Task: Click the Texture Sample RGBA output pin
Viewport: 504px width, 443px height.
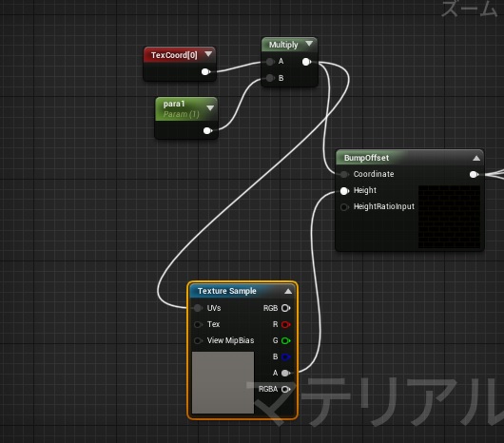Action: [285, 390]
